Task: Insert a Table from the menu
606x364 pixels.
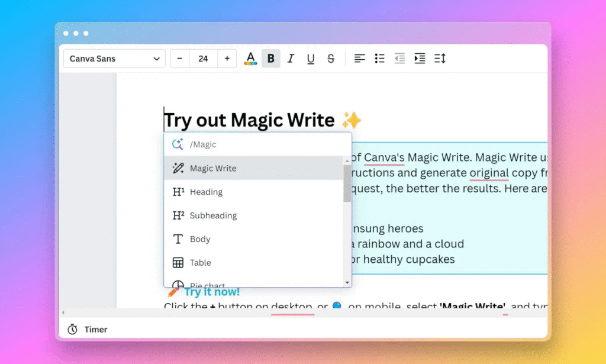Action: tap(200, 263)
